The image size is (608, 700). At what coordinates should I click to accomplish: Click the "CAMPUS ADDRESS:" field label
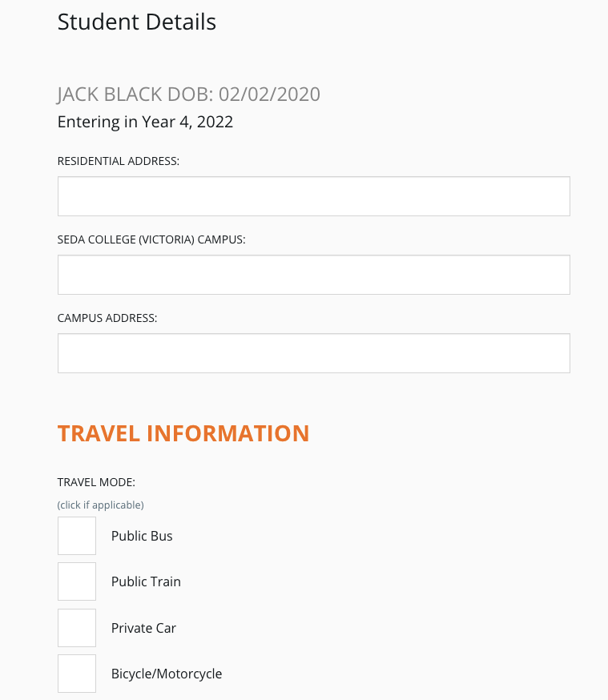[x=107, y=318]
